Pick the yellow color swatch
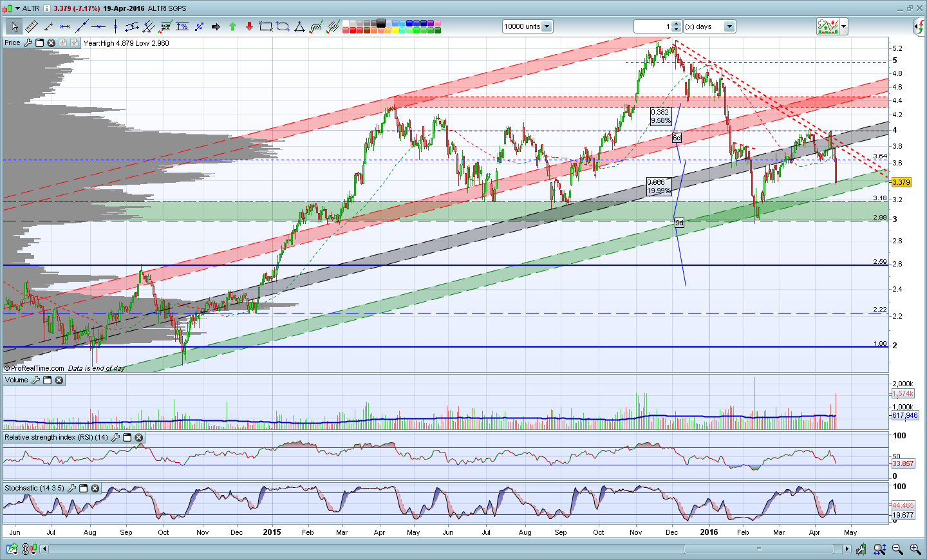 click(395, 30)
